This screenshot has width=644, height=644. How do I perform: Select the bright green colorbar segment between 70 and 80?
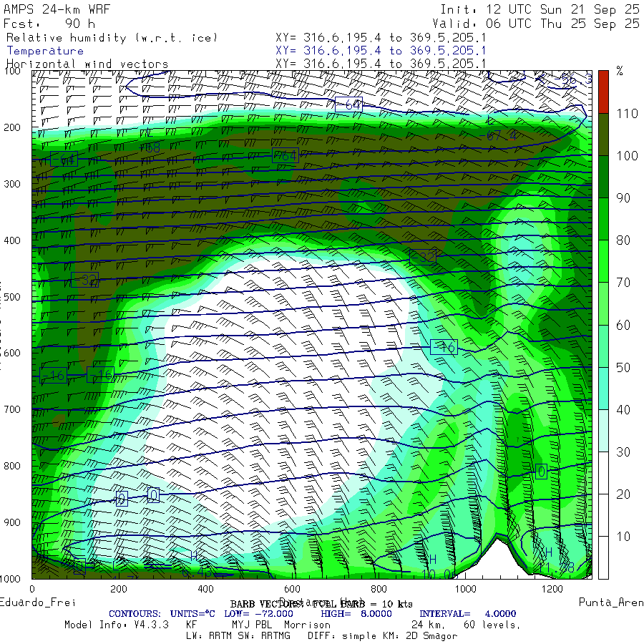603,261
